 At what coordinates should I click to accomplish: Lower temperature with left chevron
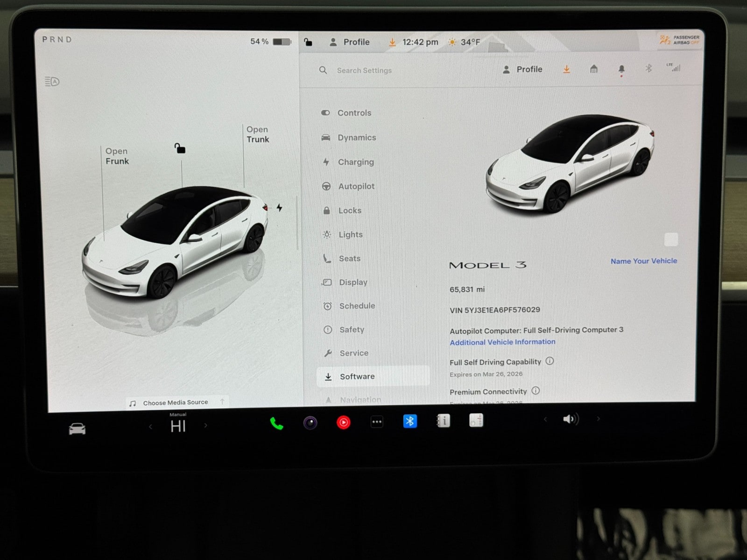(x=150, y=426)
